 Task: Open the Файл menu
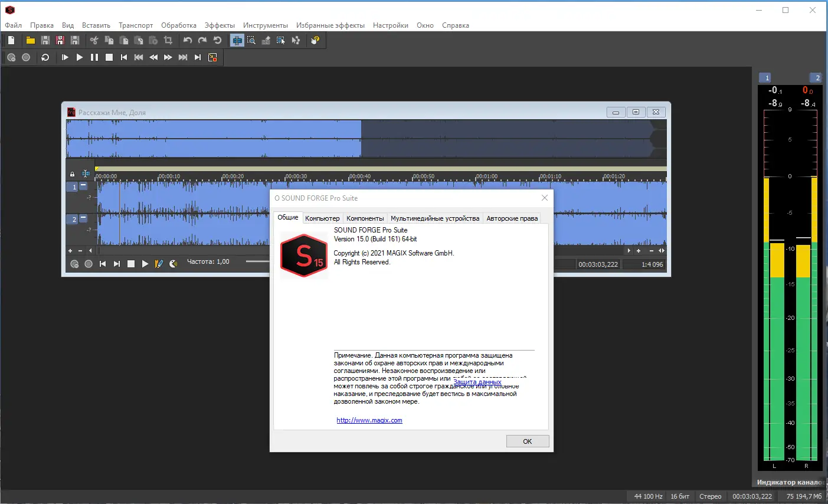12,25
